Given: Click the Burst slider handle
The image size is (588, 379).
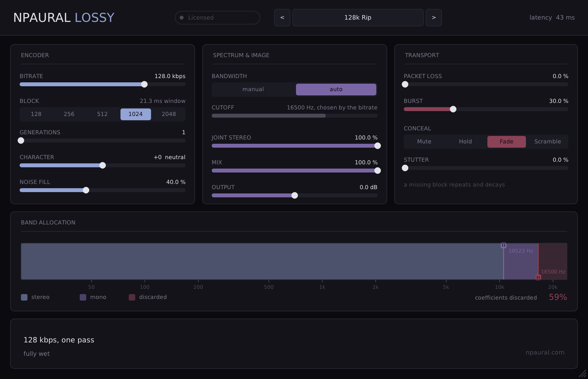Looking at the screenshot, I should (x=453, y=109).
